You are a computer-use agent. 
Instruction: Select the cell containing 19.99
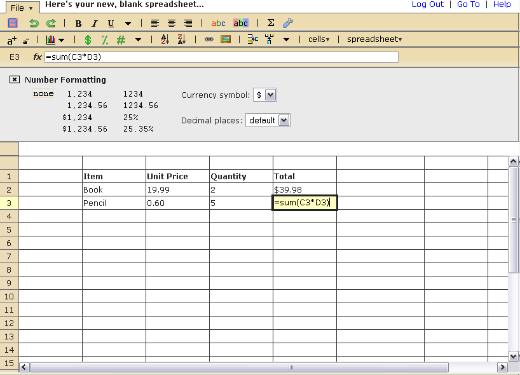coord(177,190)
